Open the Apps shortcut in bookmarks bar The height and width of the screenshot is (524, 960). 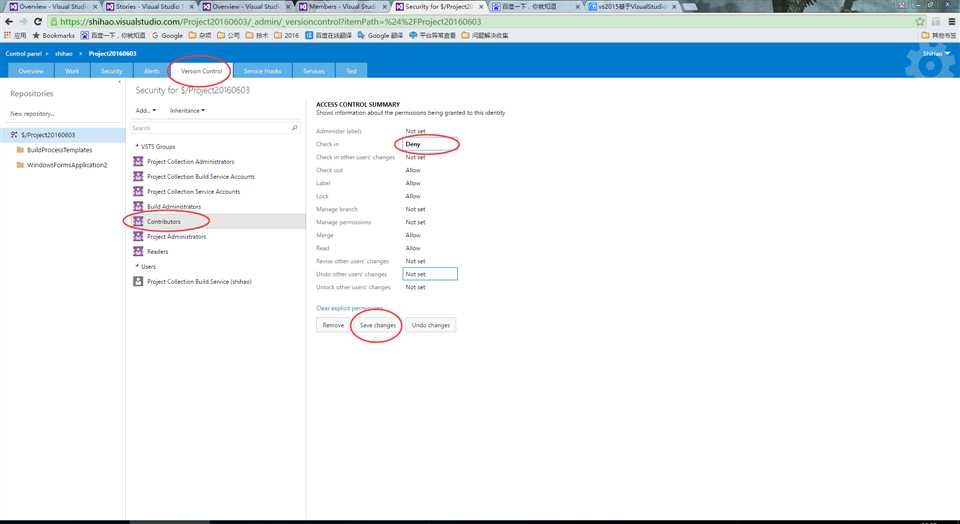pyautogui.click(x=16, y=36)
